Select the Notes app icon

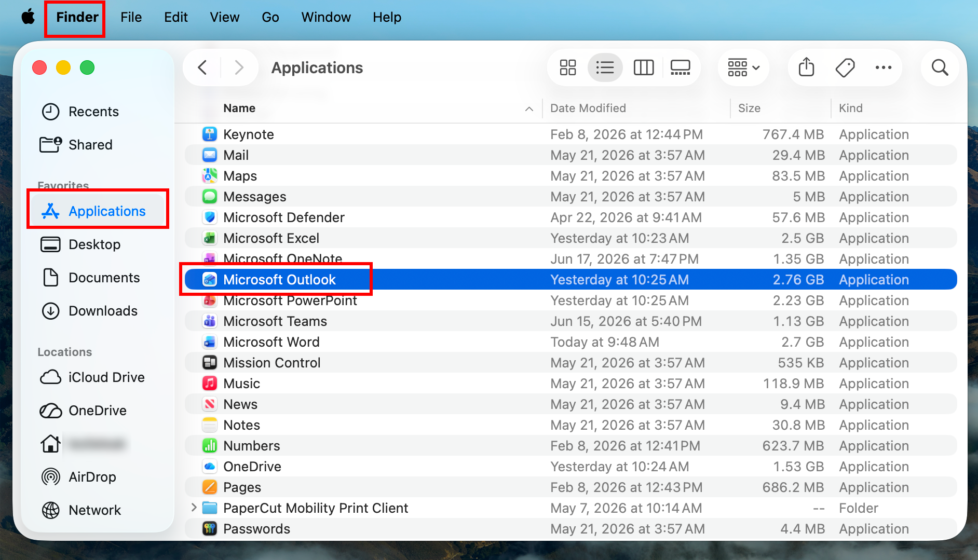209,425
